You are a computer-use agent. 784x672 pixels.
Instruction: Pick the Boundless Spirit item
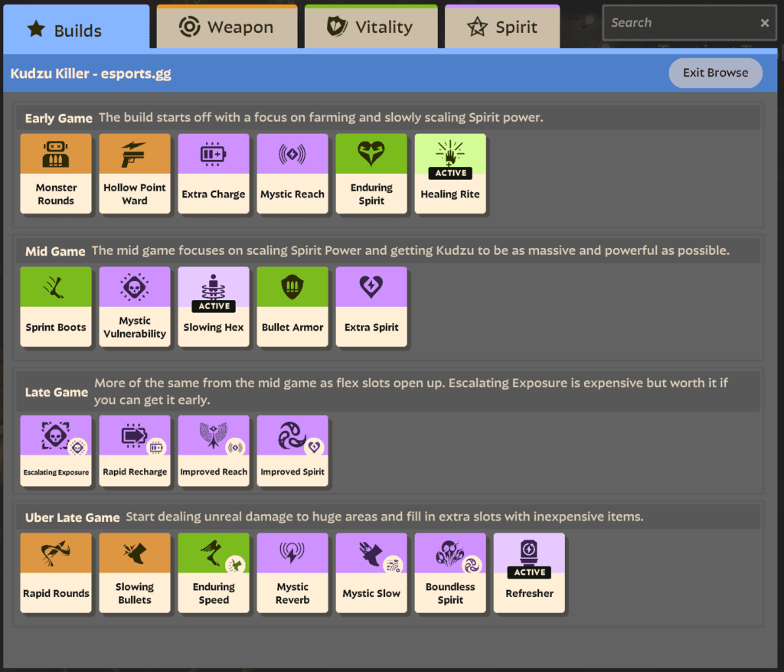[x=449, y=573]
